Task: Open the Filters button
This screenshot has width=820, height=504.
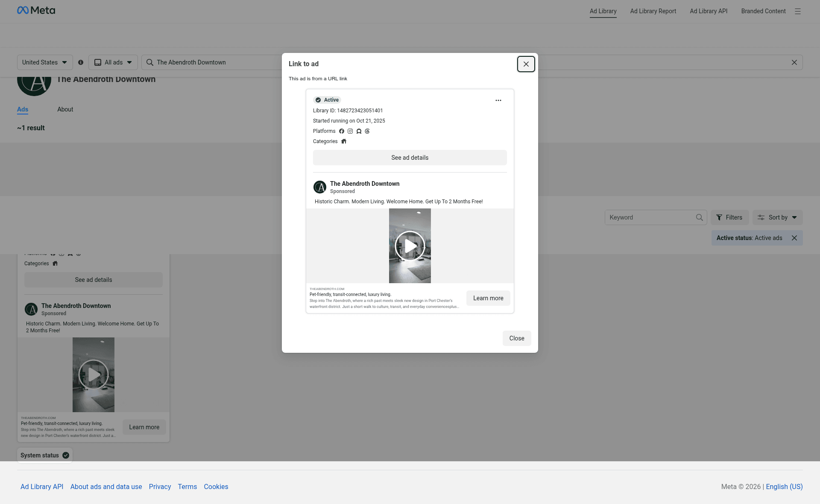Action: tap(729, 217)
